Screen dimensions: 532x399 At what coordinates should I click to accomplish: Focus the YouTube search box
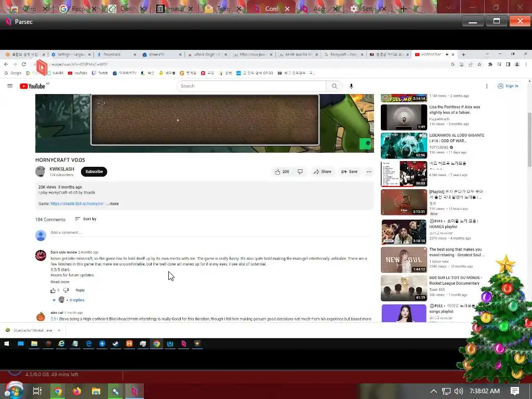(251, 86)
